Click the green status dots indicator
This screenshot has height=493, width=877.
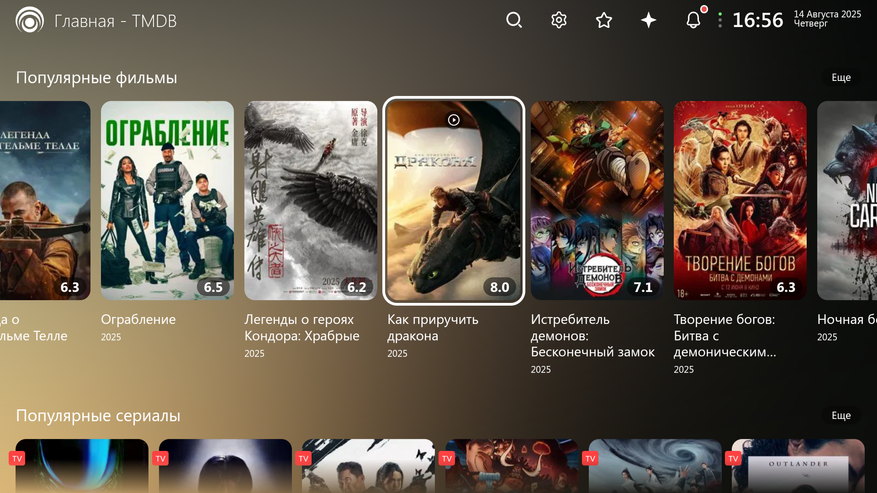click(720, 20)
